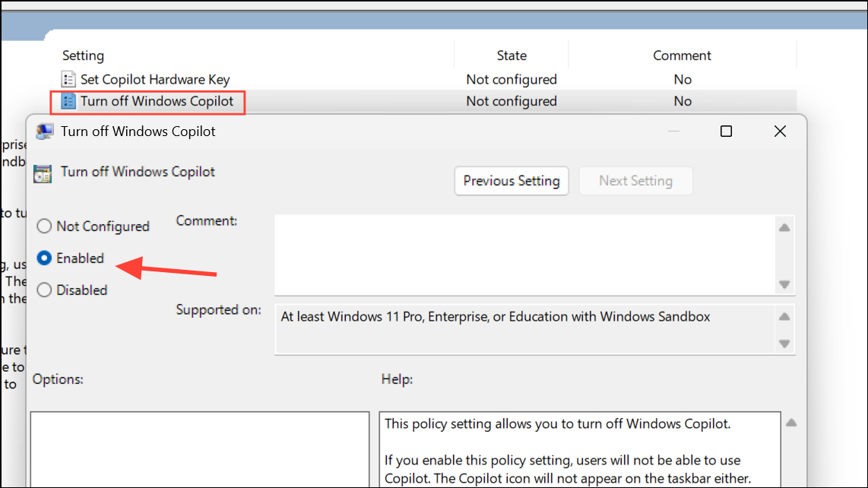Click the policy icon beside dialog heading

point(43,173)
